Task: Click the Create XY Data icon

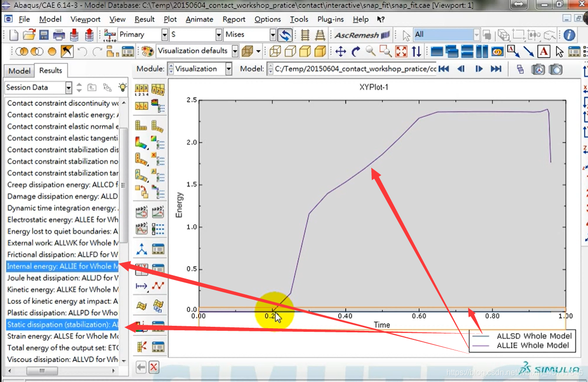Action: coord(141,269)
